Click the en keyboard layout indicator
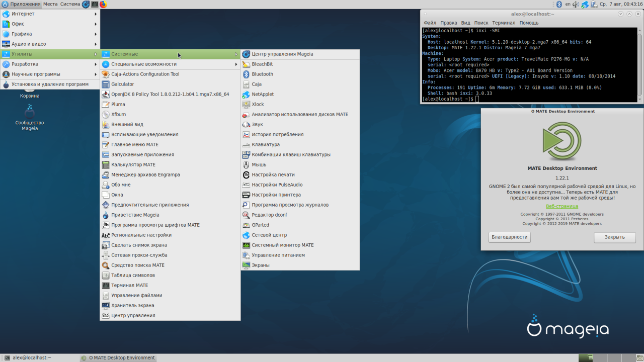Viewport: 644px width, 362px height. (x=568, y=4)
